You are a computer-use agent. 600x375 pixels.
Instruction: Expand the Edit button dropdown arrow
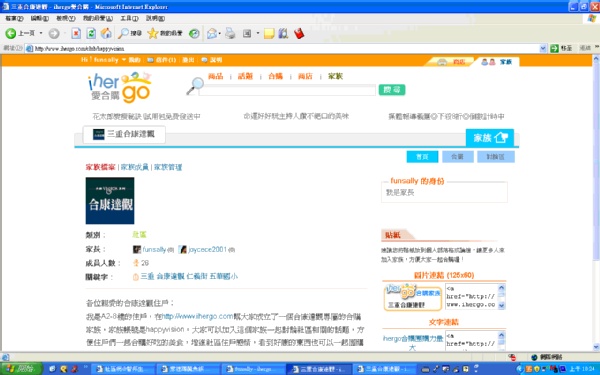pyautogui.click(x=258, y=34)
